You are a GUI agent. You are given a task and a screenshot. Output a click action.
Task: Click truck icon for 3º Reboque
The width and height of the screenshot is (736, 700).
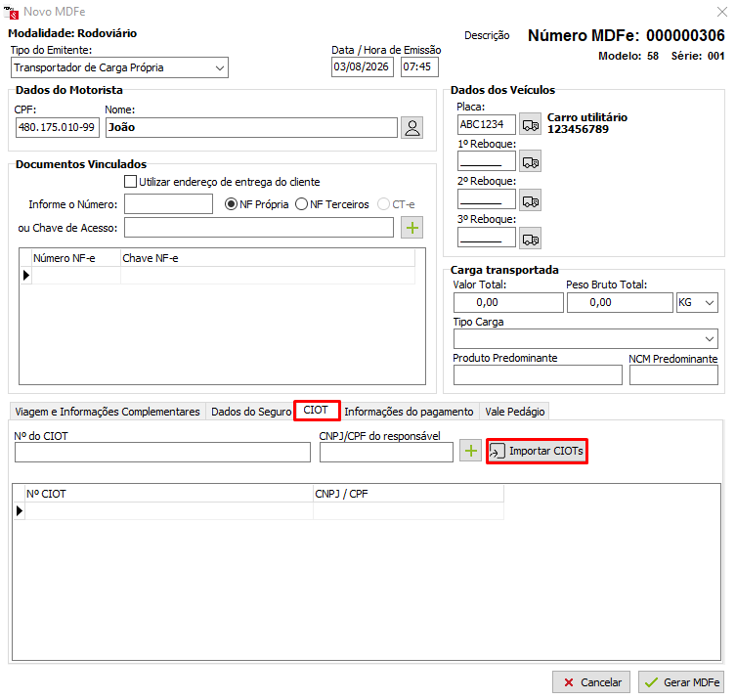[x=531, y=239]
